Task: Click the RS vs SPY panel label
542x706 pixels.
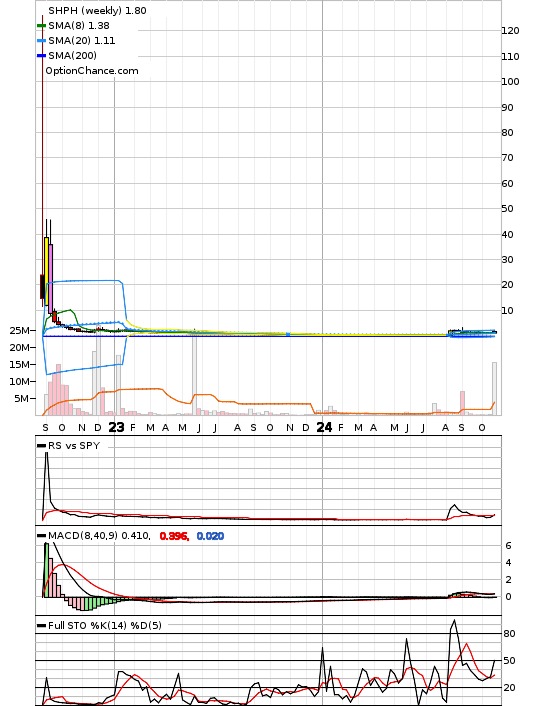Action: click(x=74, y=446)
